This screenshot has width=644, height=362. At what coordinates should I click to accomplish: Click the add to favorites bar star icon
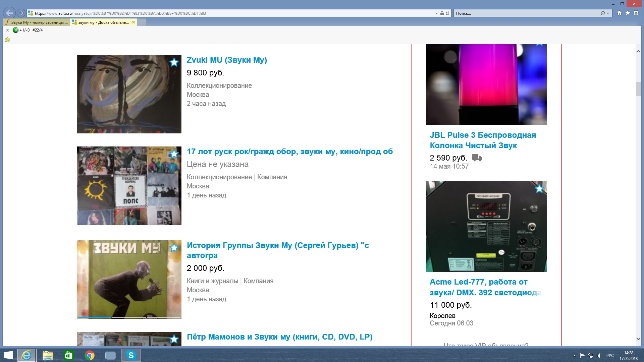(7, 40)
